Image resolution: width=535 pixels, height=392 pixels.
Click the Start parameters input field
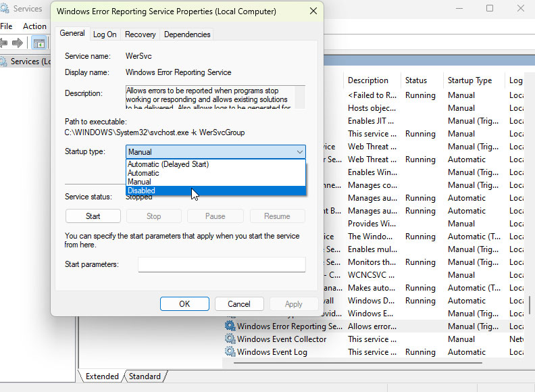pyautogui.click(x=222, y=264)
